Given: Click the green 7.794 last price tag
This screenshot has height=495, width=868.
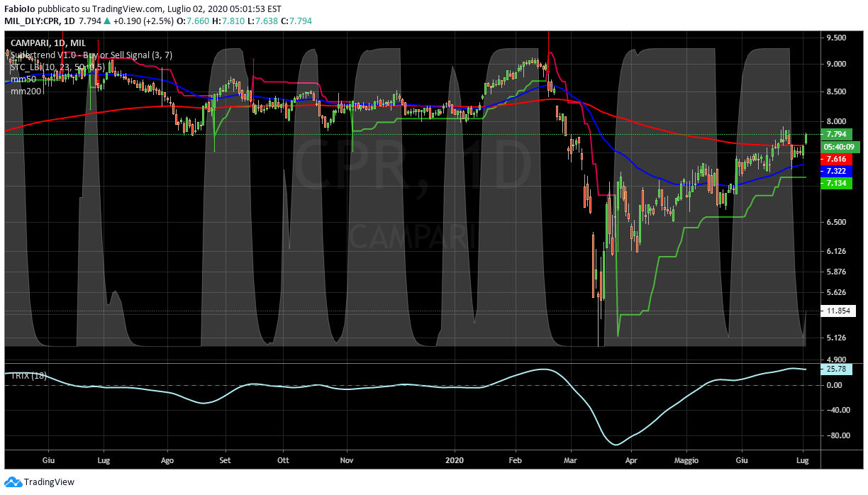Looking at the screenshot, I should pos(837,134).
